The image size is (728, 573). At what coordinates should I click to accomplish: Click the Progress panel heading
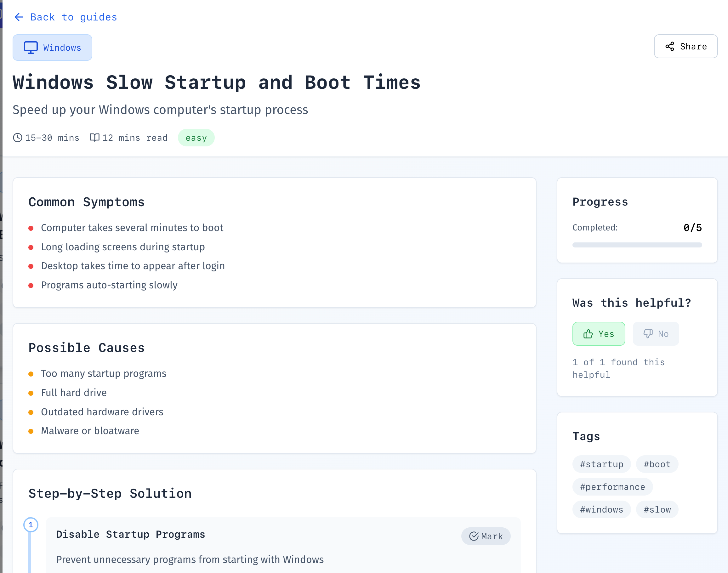tap(600, 202)
